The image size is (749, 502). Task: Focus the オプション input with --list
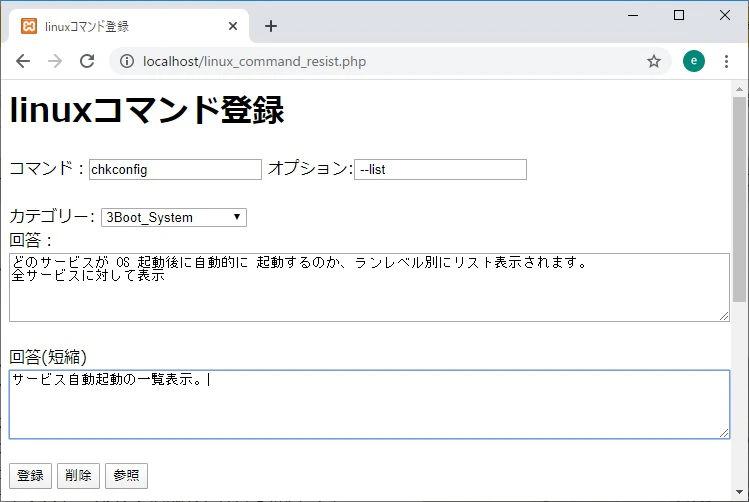440,170
